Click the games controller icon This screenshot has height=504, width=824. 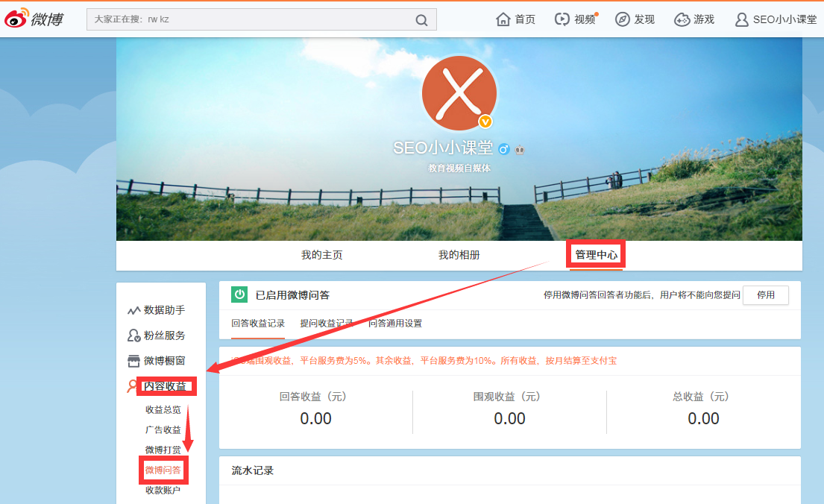click(682, 20)
